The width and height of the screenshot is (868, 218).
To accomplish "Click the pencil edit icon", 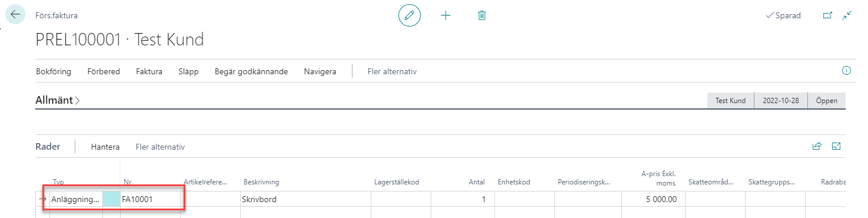I will [410, 15].
